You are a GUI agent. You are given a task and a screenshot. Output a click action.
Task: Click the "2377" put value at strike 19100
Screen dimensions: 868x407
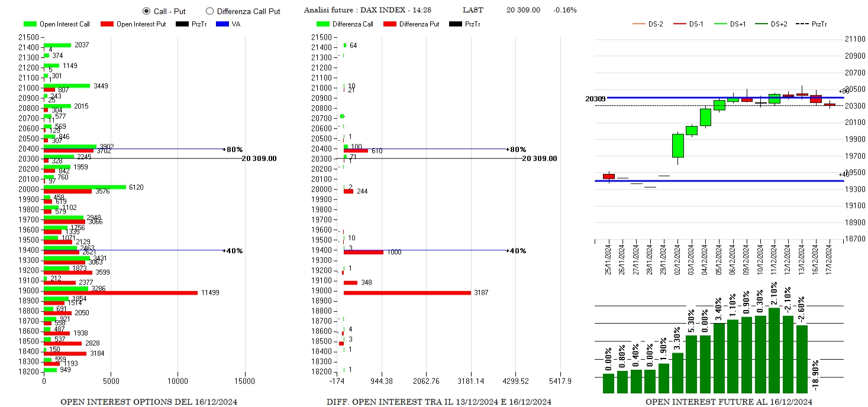click(x=86, y=283)
